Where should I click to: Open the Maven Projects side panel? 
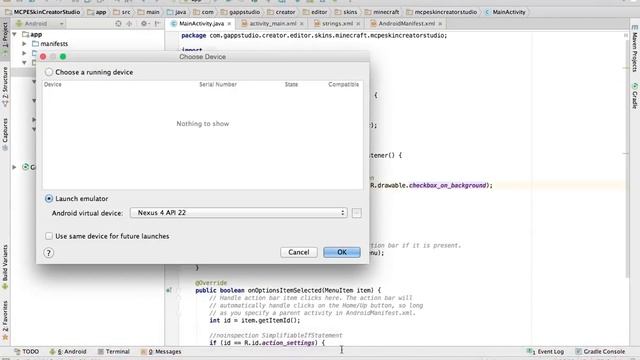pyautogui.click(x=635, y=49)
